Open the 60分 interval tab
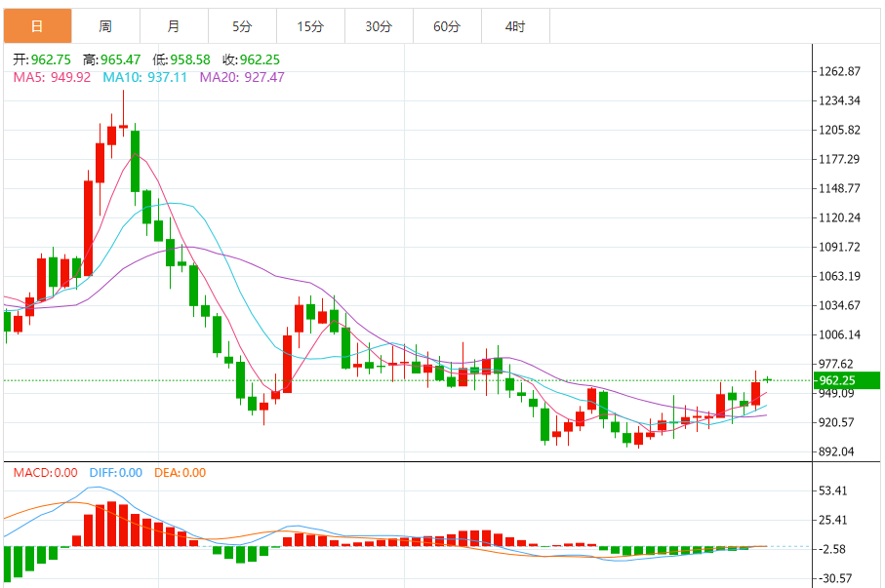Screen dimensions: 885x588 point(447,26)
